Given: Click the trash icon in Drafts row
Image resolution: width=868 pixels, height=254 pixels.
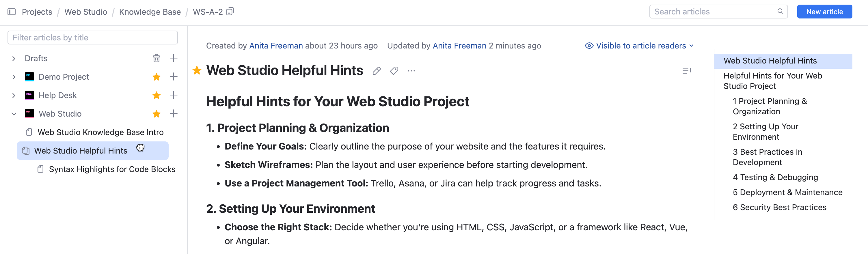Looking at the screenshot, I should tap(156, 58).
